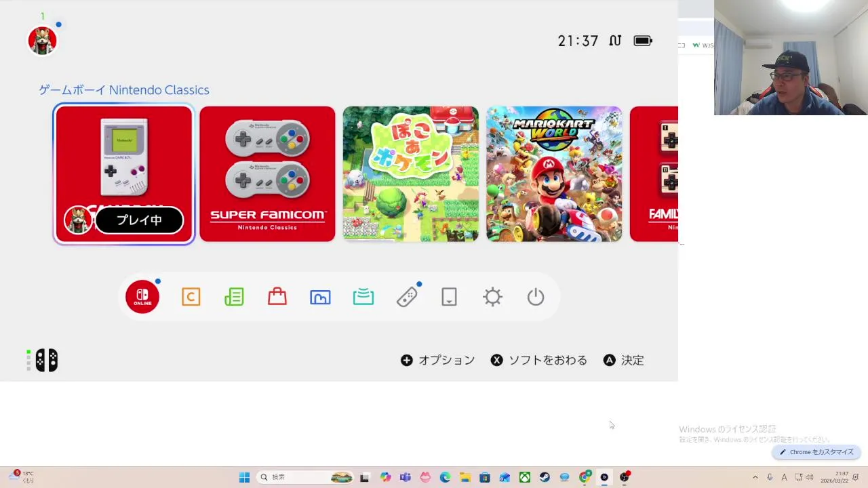Open Nintendo eShop shopping bag icon
The width and height of the screenshot is (868, 488).
pos(277,297)
